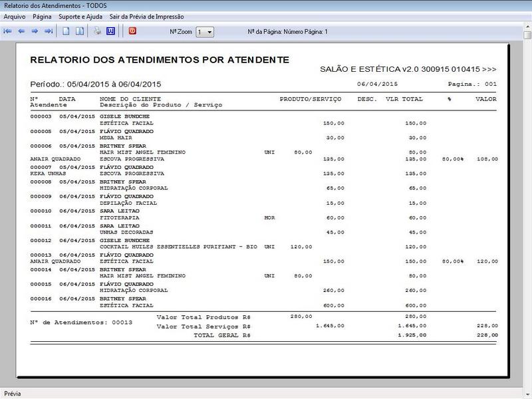Image resolution: width=532 pixels, height=399 pixels.
Task: Open the Página menu
Action: 42,16
